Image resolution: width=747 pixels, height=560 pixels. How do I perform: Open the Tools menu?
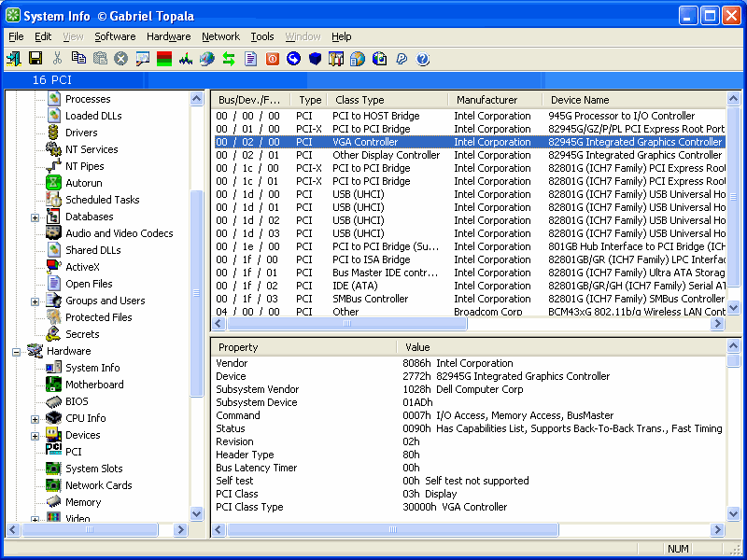262,36
